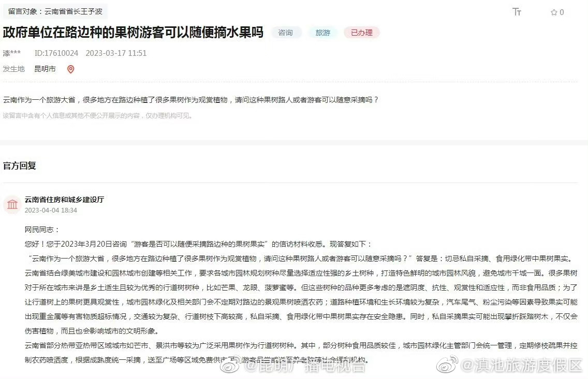Select the 发生地 label
Screen dimensions: 588x379
point(14,69)
